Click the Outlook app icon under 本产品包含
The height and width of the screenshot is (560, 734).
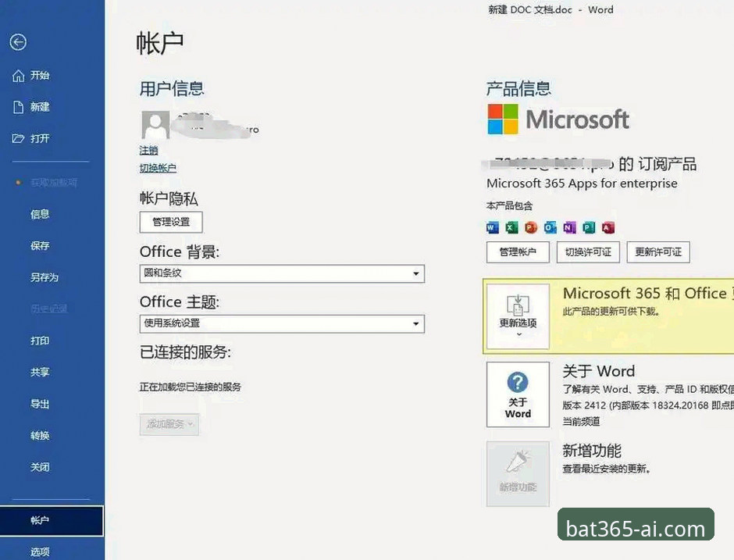coord(550,227)
